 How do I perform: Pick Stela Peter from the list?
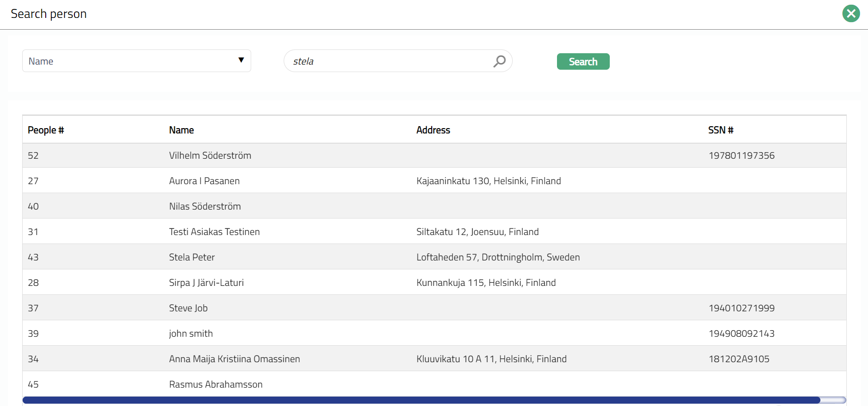[192, 257]
